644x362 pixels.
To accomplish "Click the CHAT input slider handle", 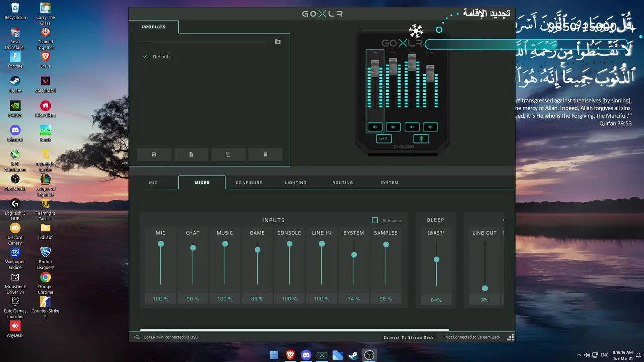I will (193, 248).
